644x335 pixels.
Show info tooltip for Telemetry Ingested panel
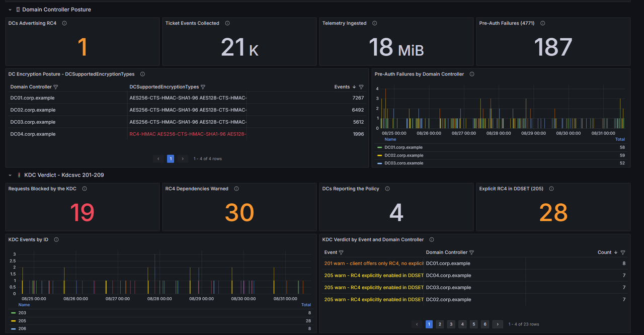pos(374,23)
